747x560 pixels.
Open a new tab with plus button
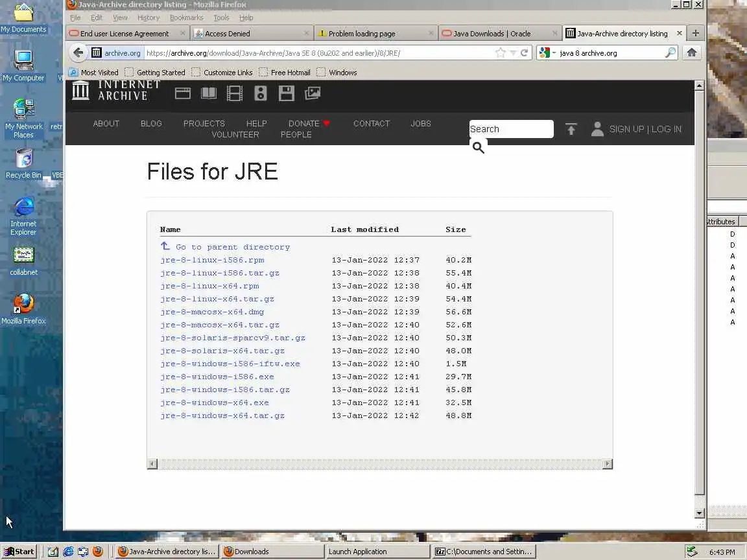pos(696,33)
